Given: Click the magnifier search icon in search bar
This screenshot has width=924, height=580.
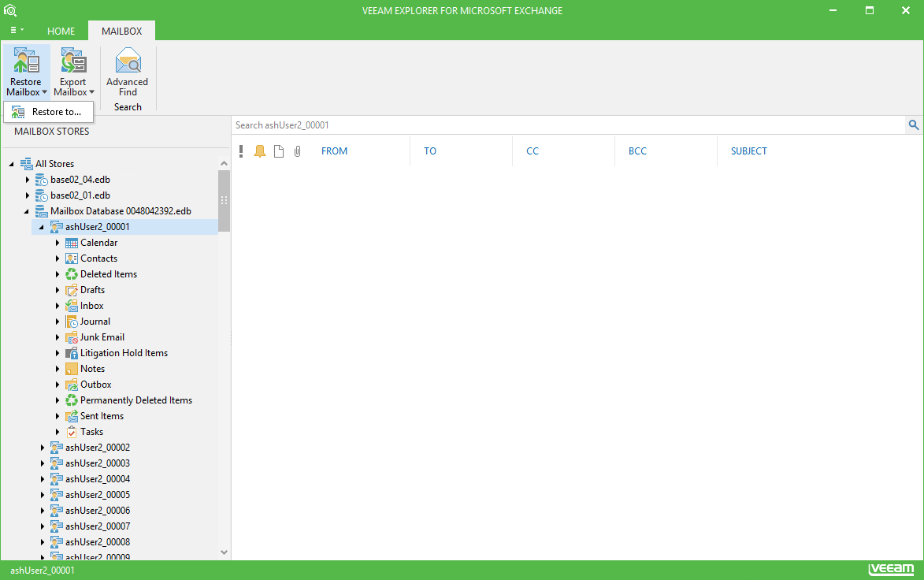Looking at the screenshot, I should (914, 125).
